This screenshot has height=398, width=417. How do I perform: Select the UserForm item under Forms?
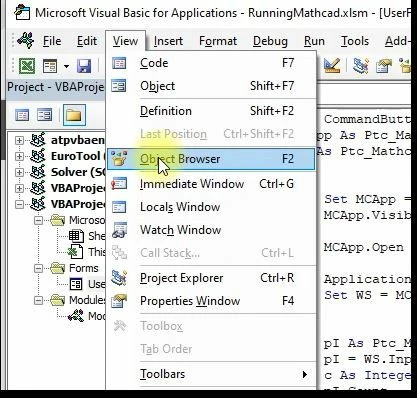tap(97, 284)
